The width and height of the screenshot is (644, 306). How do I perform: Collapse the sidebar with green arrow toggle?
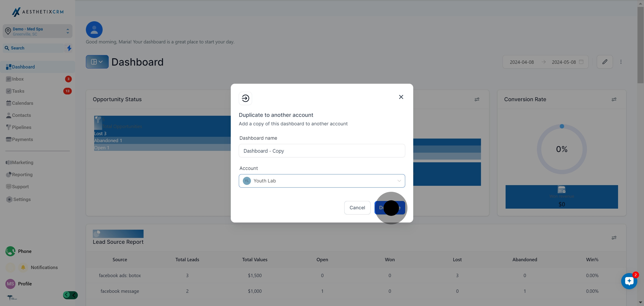[x=70, y=295]
